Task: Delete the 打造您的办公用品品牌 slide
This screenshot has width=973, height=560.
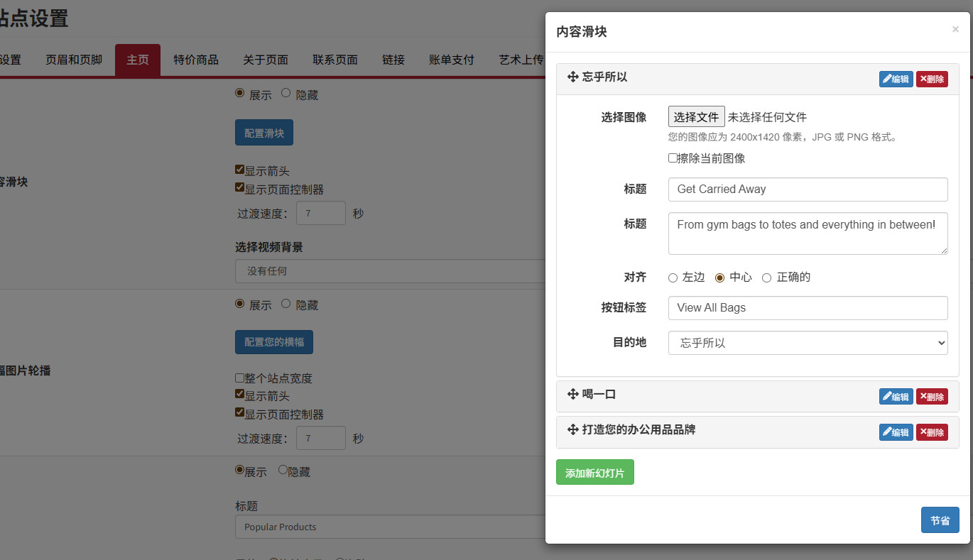Action: point(932,432)
